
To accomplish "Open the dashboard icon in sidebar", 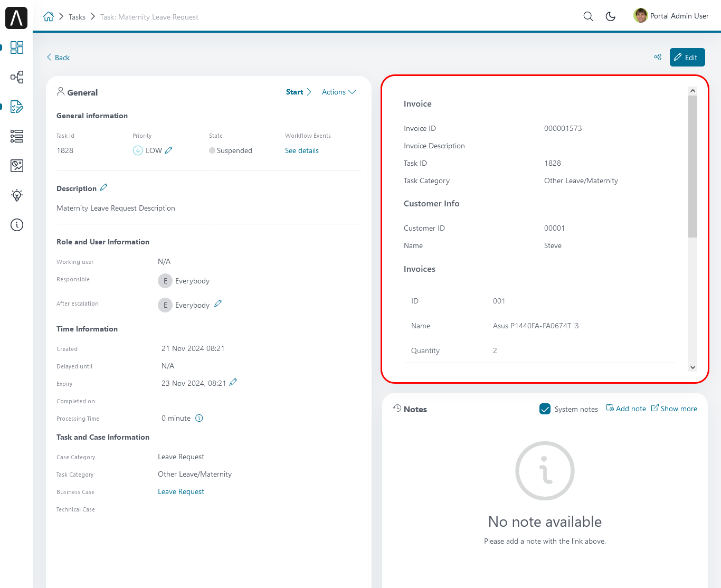I will pyautogui.click(x=17, y=48).
